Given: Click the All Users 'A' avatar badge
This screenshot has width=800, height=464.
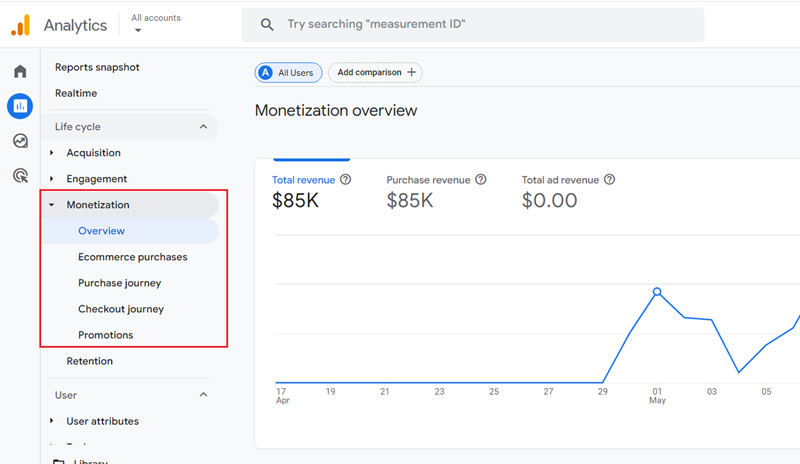Looking at the screenshot, I should pyautogui.click(x=265, y=72).
